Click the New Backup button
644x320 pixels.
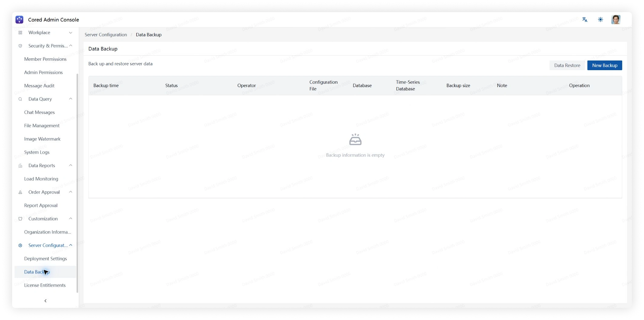pos(605,65)
